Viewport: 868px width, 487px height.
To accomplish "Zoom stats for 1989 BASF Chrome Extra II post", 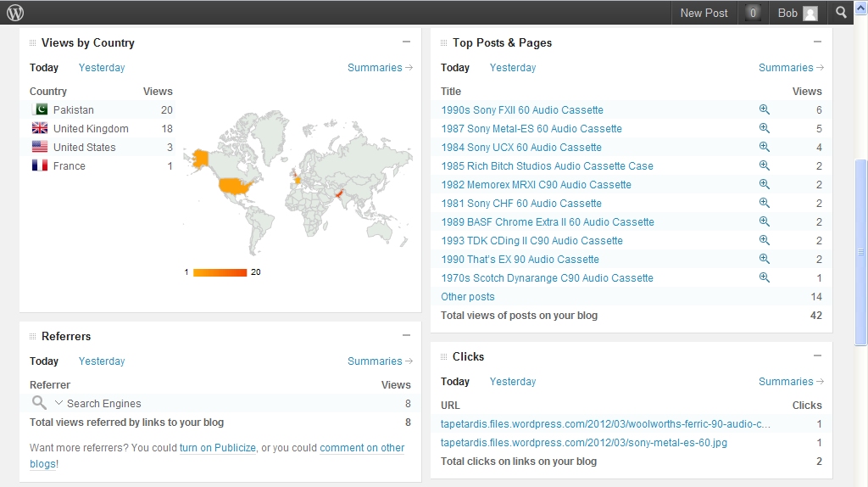I will [x=765, y=221].
